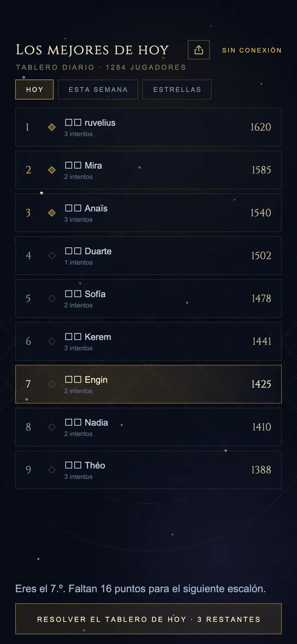Screen dimensions: 297x644
Task: Click the hollow diamond beside Théo
Action: click(x=52, y=470)
